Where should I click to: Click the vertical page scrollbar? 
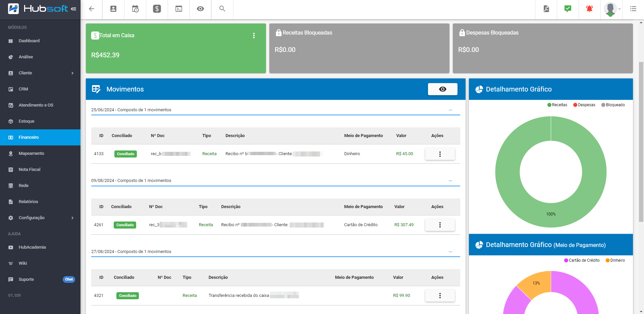(641, 142)
